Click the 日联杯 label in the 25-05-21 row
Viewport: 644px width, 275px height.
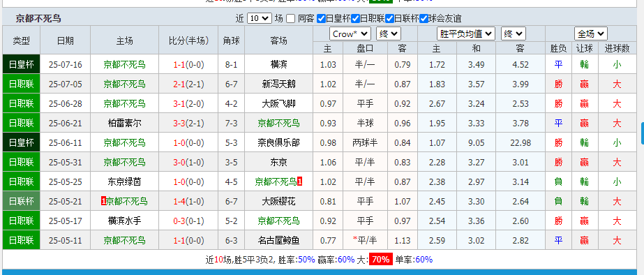[22, 201]
